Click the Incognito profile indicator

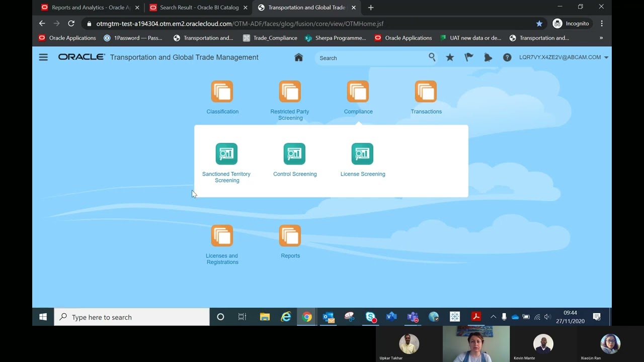click(571, 24)
